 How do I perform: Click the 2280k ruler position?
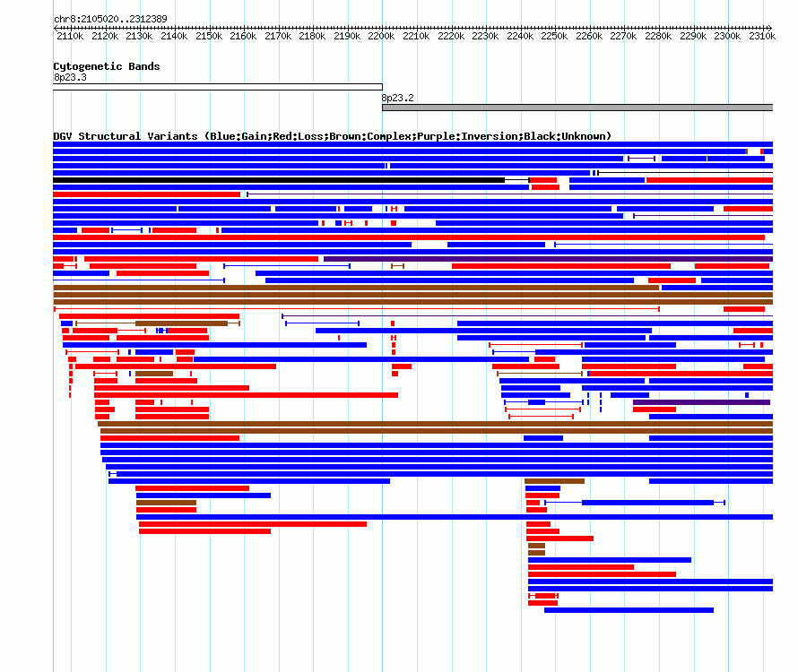coord(658,36)
